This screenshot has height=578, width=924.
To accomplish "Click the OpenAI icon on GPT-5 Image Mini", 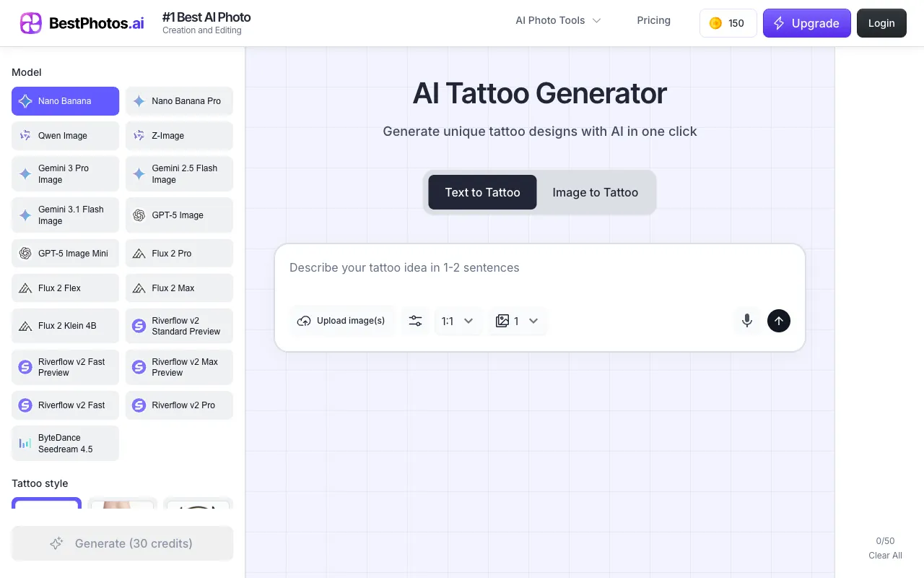I will pyautogui.click(x=25, y=254).
